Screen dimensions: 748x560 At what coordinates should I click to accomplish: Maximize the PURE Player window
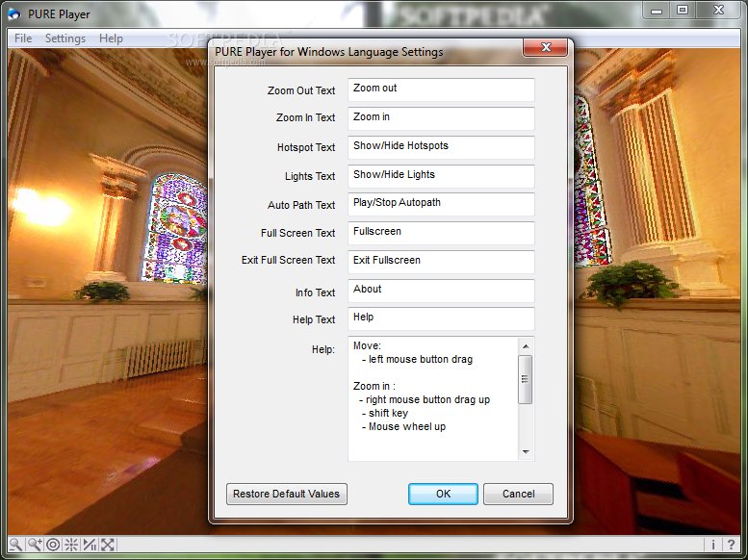[683, 11]
